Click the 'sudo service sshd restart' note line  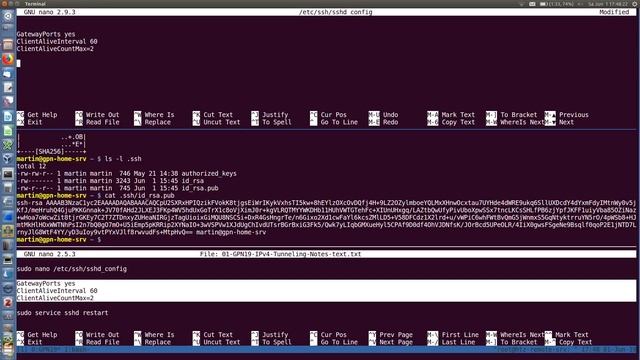click(62, 313)
